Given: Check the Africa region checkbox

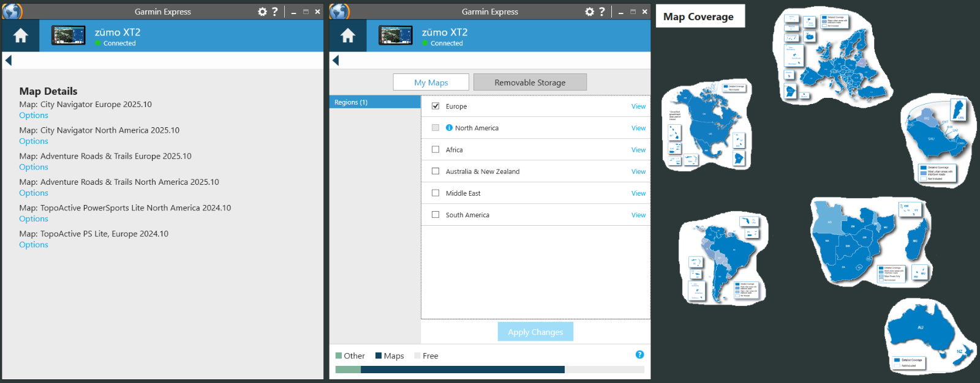Looking at the screenshot, I should point(435,149).
